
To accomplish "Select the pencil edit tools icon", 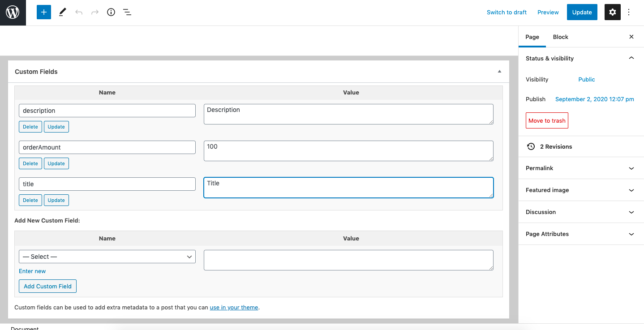I will click(x=62, y=13).
